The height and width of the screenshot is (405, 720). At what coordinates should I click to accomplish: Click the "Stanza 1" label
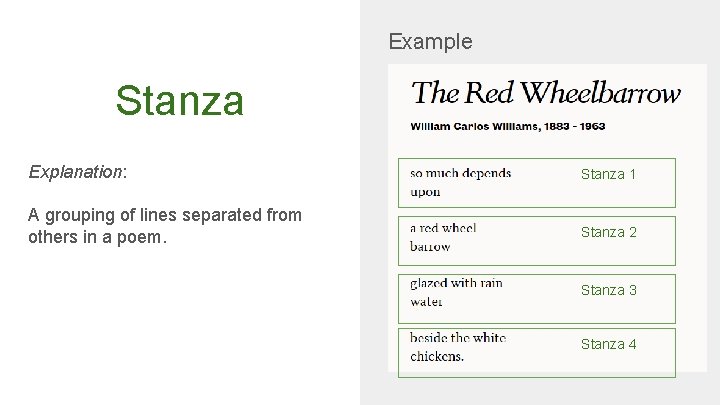[609, 174]
